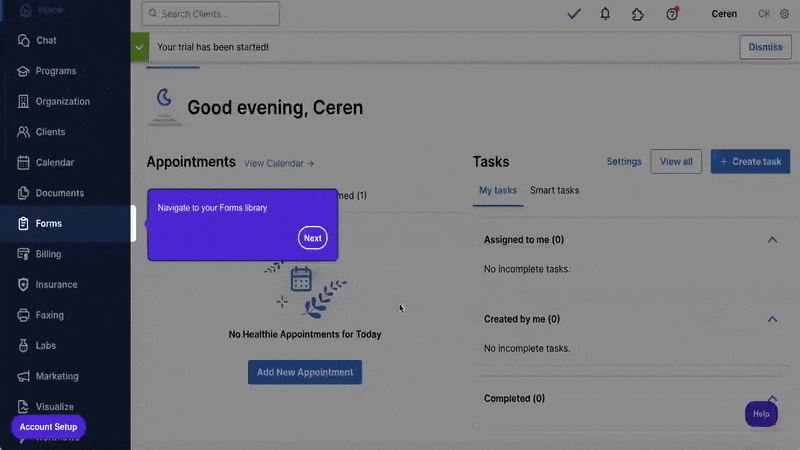This screenshot has width=800, height=450.
Task: Open the help question-mark icon
Action: [x=672, y=14]
